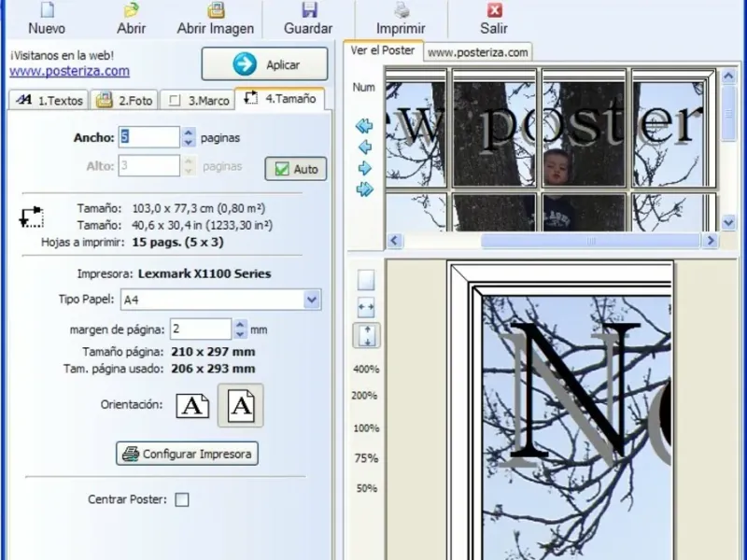747x560 pixels.
Task: Click the horizontal scrollbar thumb in overview
Action: coord(591,241)
